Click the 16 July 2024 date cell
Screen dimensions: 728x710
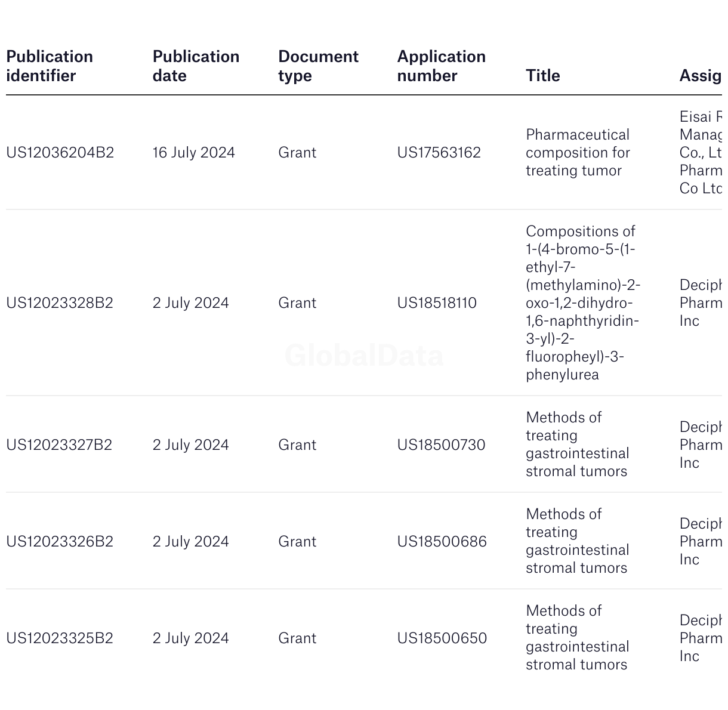(x=194, y=153)
